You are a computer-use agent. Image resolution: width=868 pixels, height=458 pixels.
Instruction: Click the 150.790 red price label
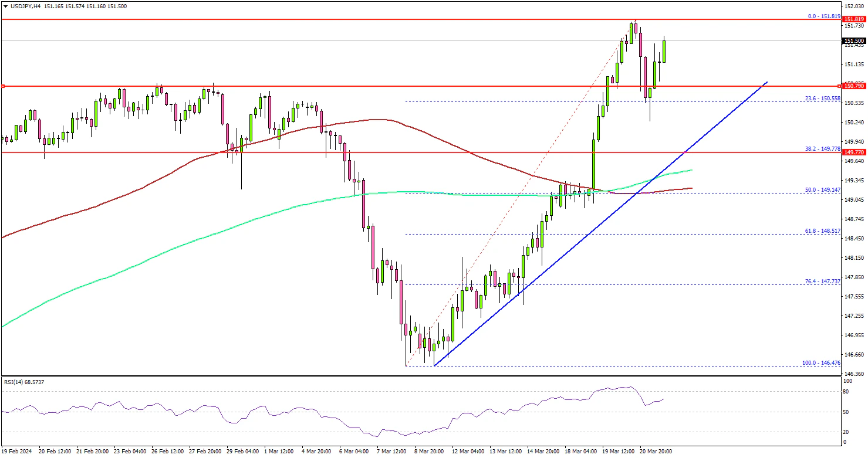pos(853,86)
